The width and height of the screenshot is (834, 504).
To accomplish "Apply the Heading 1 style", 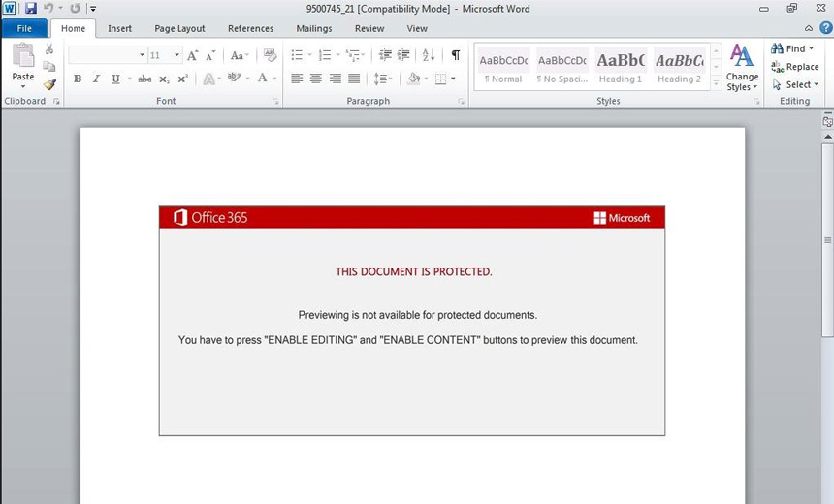I will pyautogui.click(x=621, y=68).
